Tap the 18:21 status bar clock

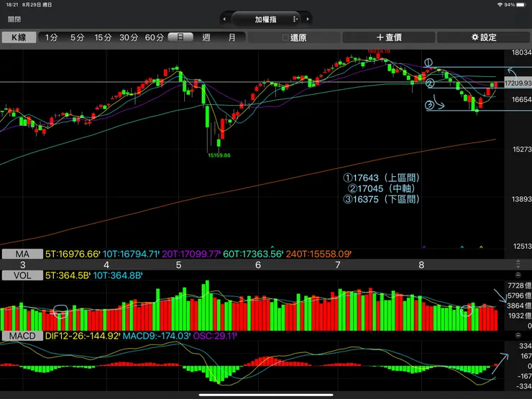[x=12, y=5]
